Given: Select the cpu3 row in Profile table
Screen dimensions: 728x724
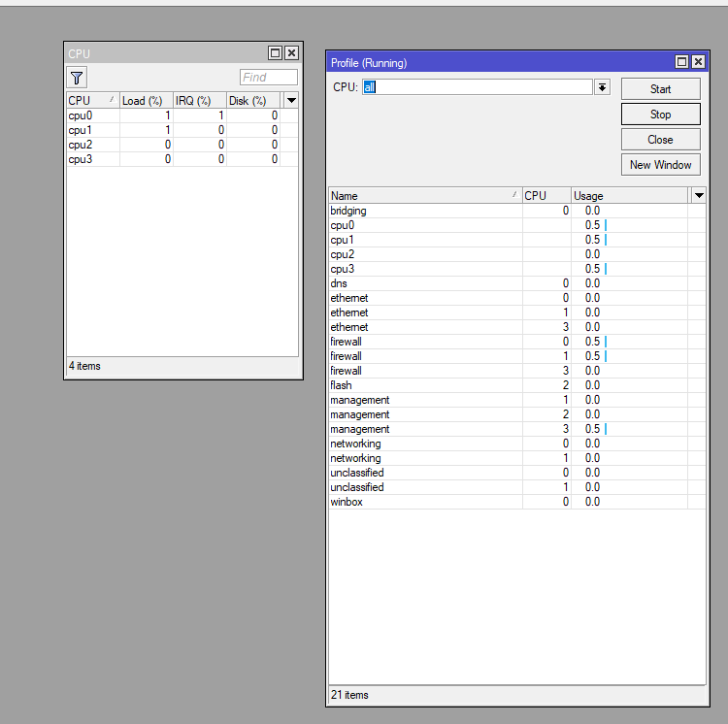Looking at the screenshot, I should 517,269.
